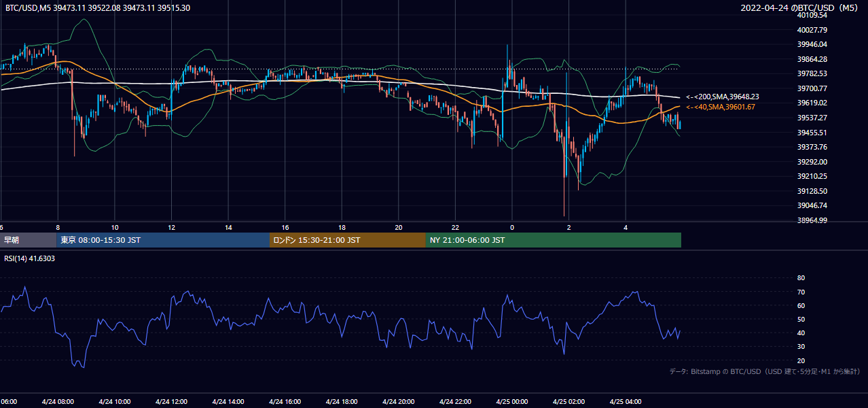Click price axis value 39864.28

pyautogui.click(x=812, y=59)
